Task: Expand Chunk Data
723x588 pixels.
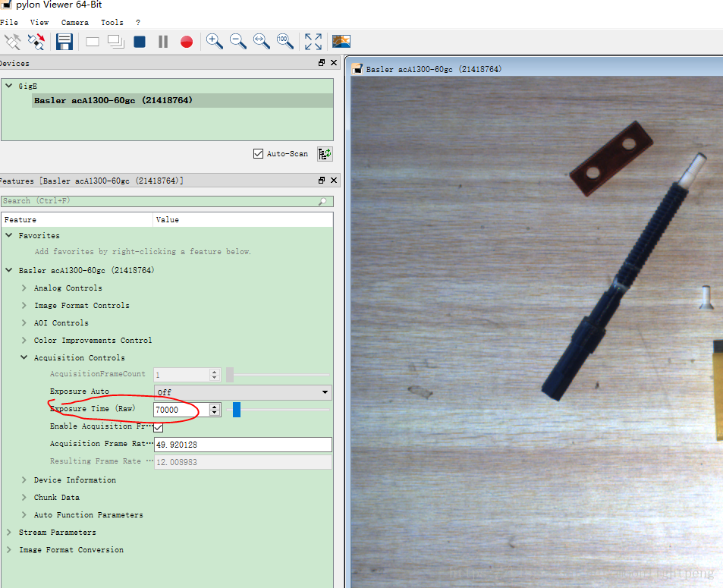Action: (24, 497)
